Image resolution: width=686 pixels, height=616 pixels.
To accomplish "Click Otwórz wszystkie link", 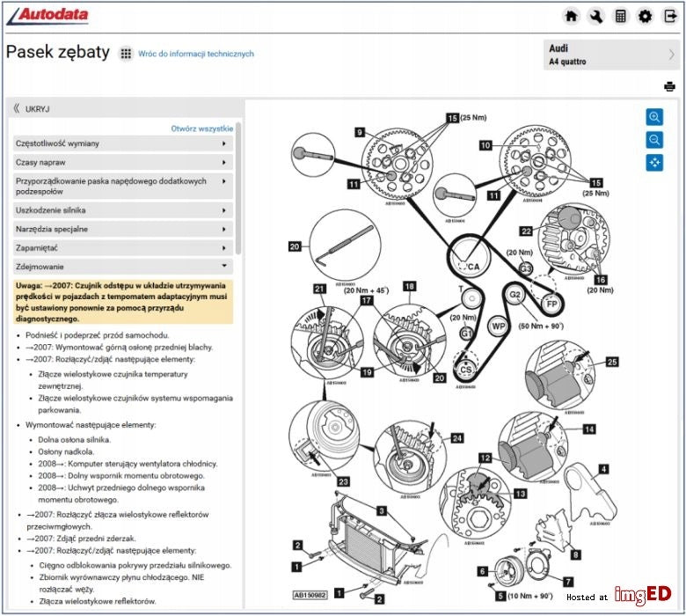I will click(201, 128).
